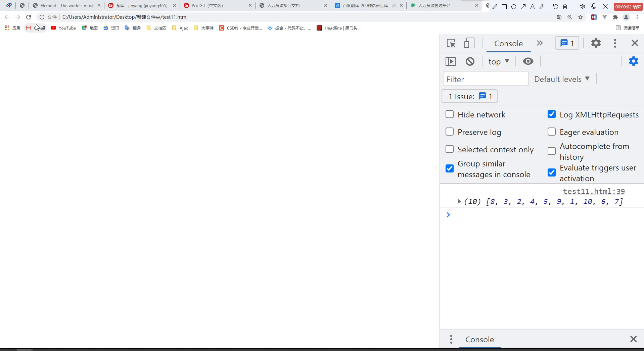
Task: Select the arrow annotation tool
Action: pos(523,6)
